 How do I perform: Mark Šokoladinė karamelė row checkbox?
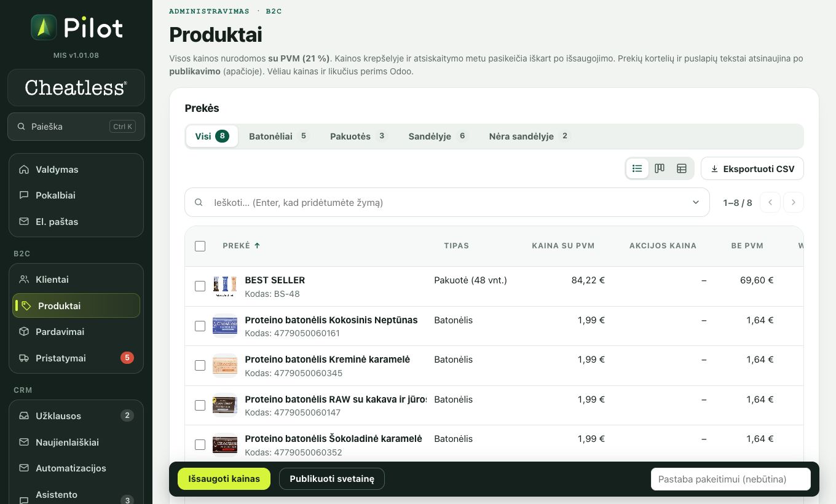200,445
